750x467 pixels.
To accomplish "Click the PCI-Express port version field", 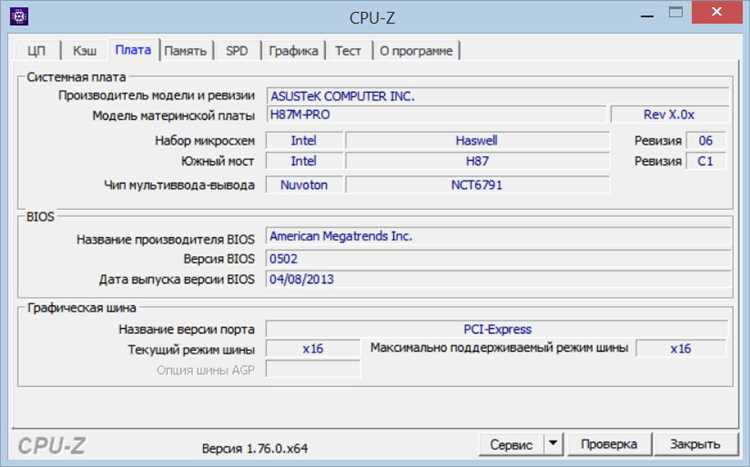I will (x=496, y=329).
